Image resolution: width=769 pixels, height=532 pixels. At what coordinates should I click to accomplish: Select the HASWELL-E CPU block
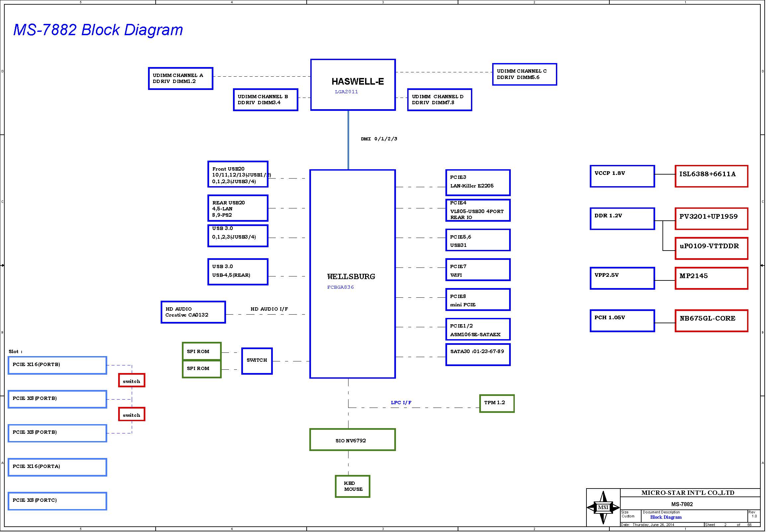[x=353, y=85]
